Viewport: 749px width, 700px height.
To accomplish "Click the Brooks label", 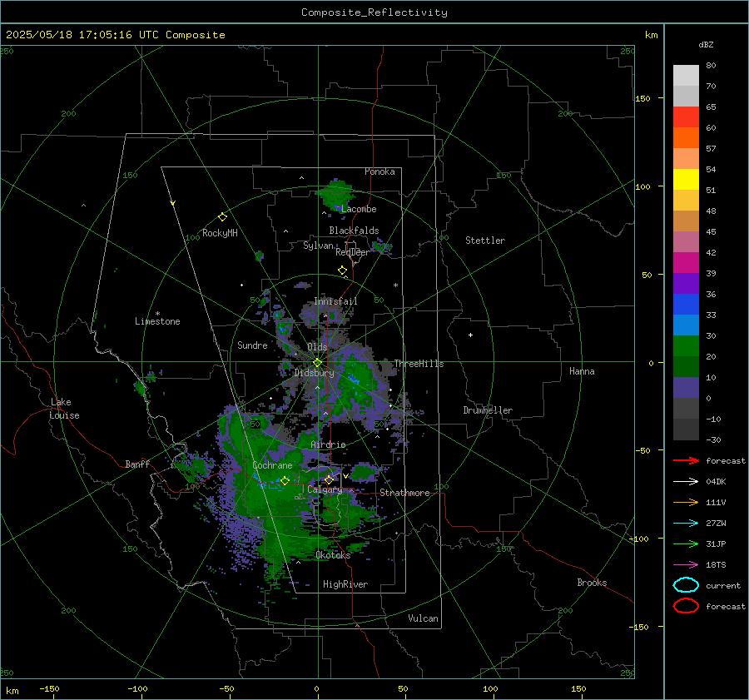I will point(592,583).
